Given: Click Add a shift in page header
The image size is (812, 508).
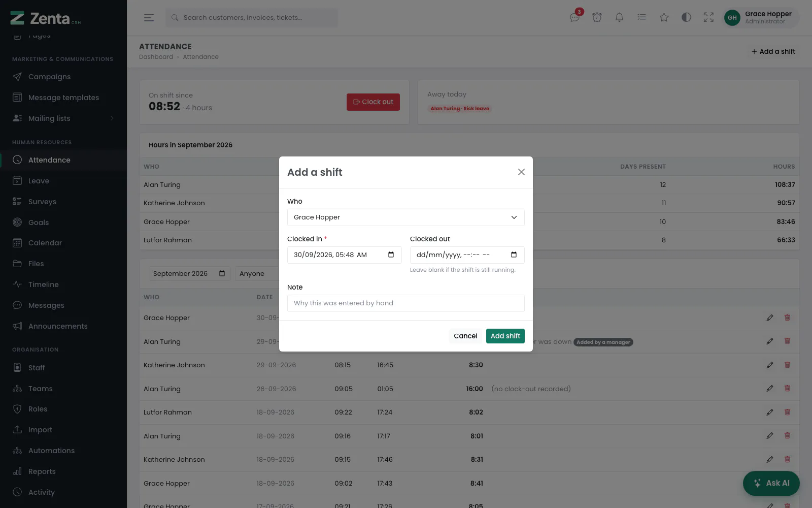Looking at the screenshot, I should 773,52.
